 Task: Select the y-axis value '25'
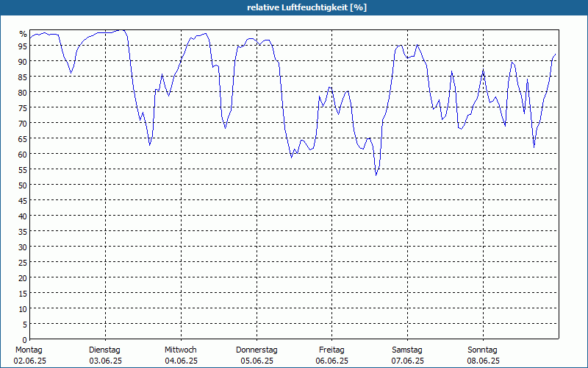pos(23,263)
